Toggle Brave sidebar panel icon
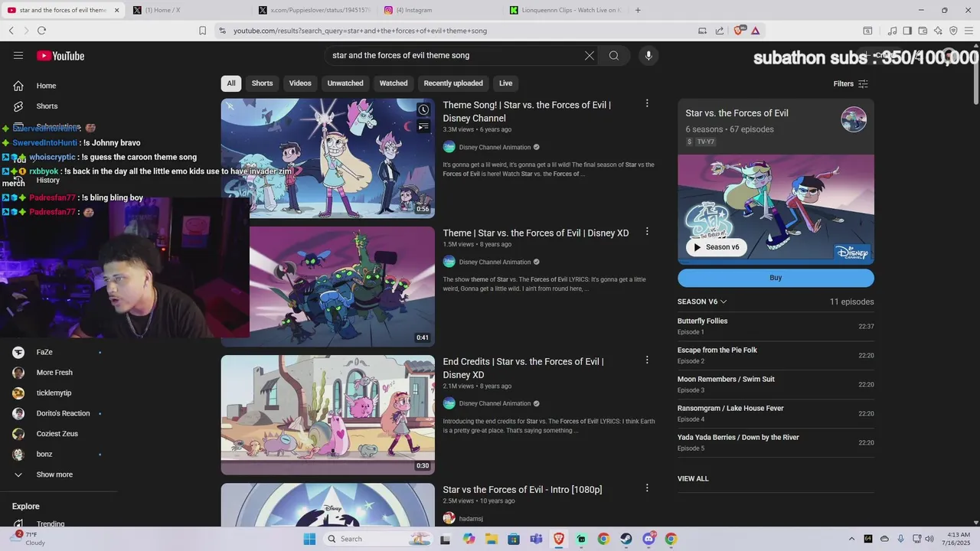Screen dimensions: 980x551 pyautogui.click(x=907, y=31)
